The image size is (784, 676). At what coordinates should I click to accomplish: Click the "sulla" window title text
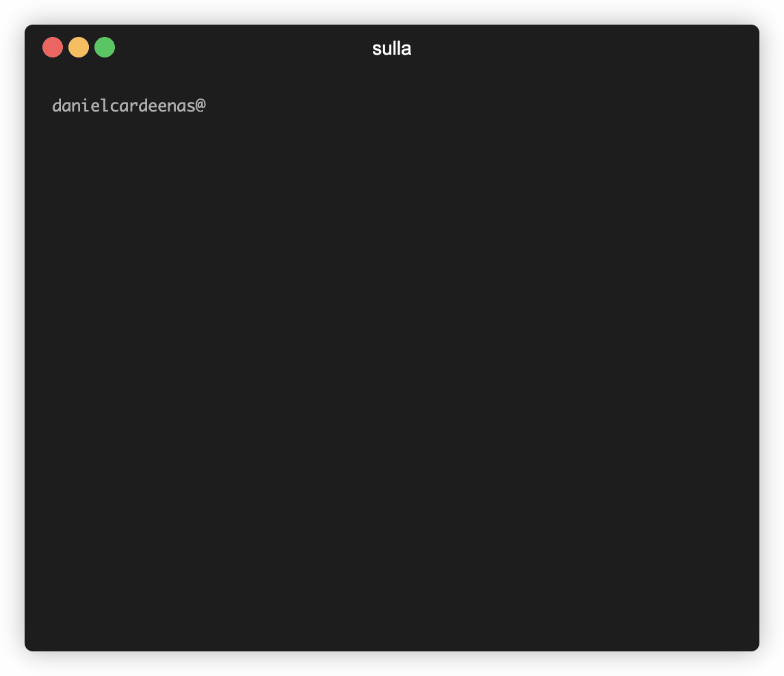click(391, 49)
